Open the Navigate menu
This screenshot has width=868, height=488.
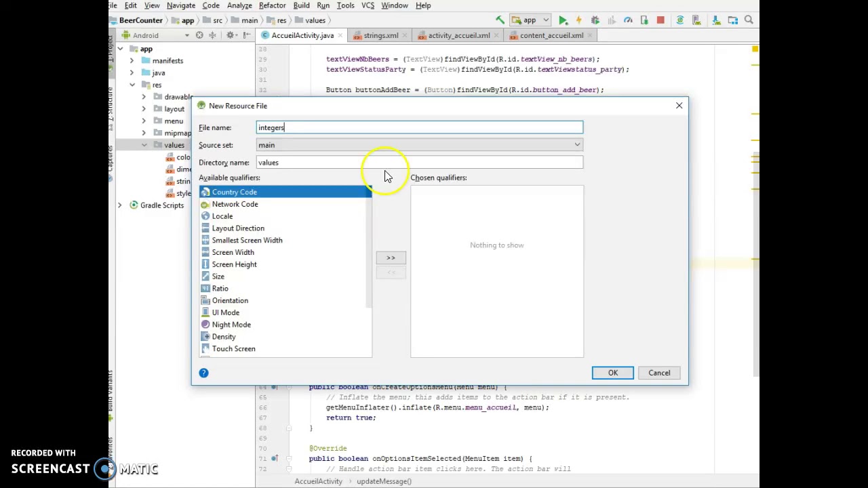coord(181,5)
